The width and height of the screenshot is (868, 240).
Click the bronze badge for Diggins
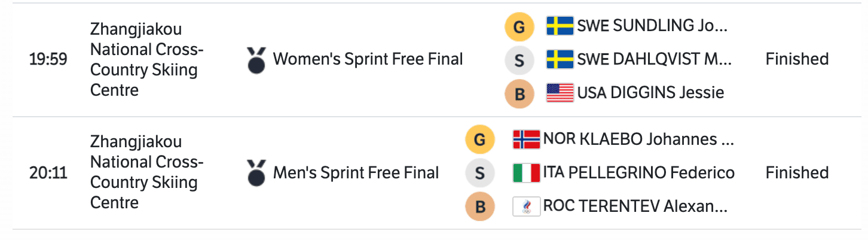click(x=519, y=93)
